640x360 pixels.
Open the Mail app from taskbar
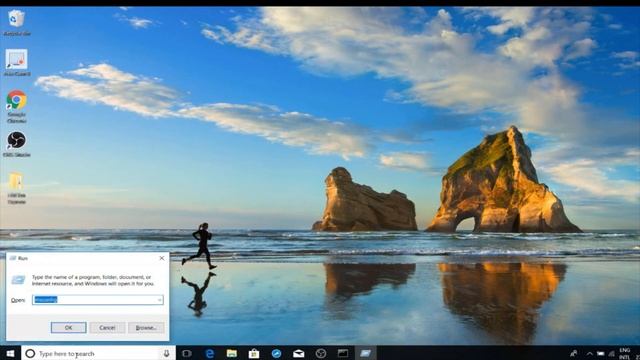(x=299, y=353)
